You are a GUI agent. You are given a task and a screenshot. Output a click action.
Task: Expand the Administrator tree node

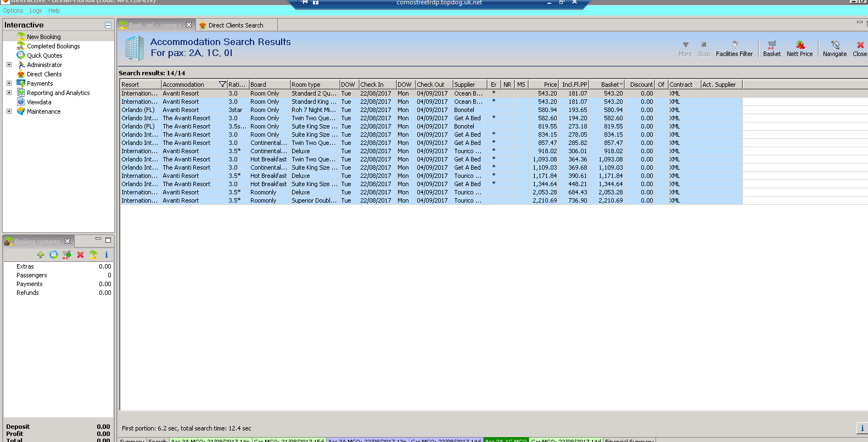[9, 65]
